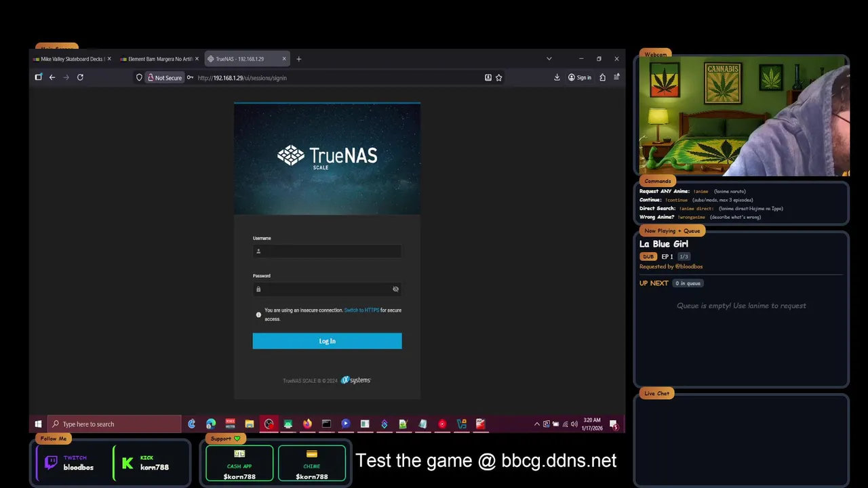The image size is (868, 488).
Task: Click the Cash App $korn788 card
Action: (x=239, y=464)
